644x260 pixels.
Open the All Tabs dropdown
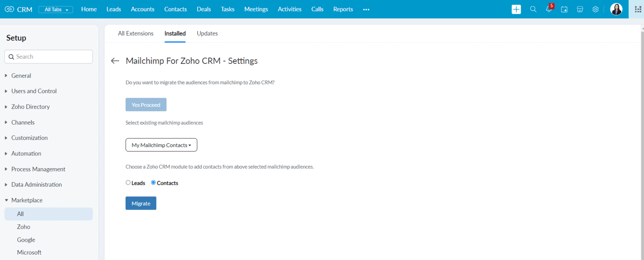pyautogui.click(x=56, y=9)
